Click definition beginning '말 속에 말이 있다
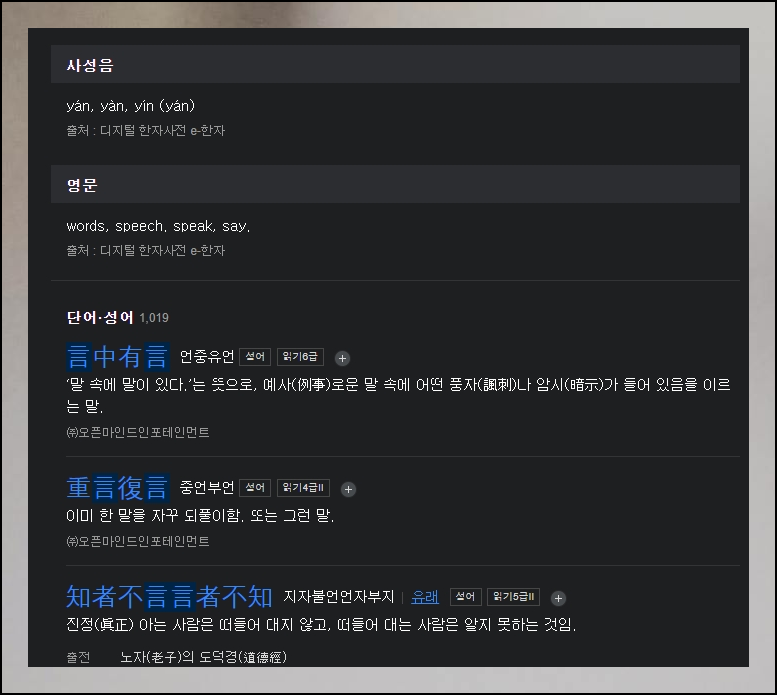777x695 pixels. click(x=398, y=395)
